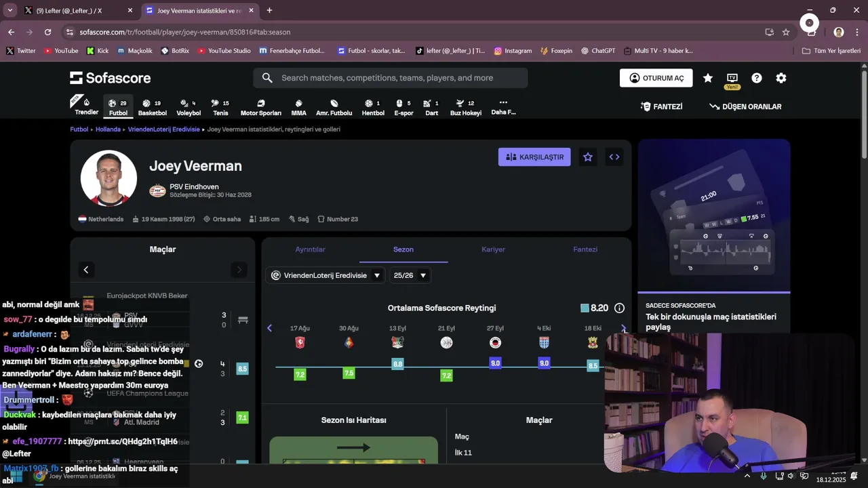Viewport: 868px width, 488px height.
Task: Expand the Daha Fazla sports menu
Action: (503, 107)
